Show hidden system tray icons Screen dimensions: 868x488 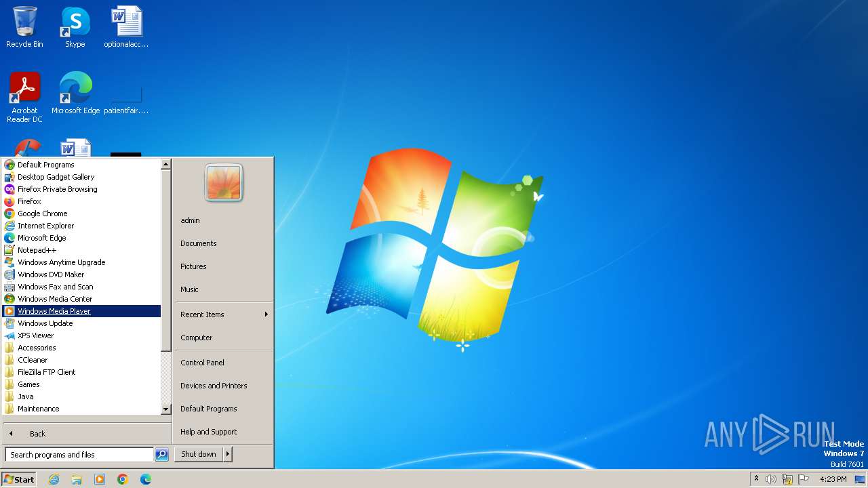(756, 479)
